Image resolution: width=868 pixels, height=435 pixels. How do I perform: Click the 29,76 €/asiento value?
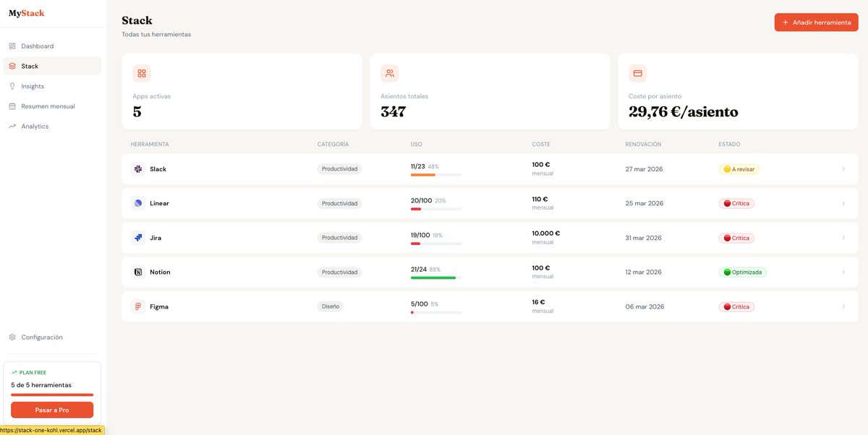pyautogui.click(x=684, y=112)
